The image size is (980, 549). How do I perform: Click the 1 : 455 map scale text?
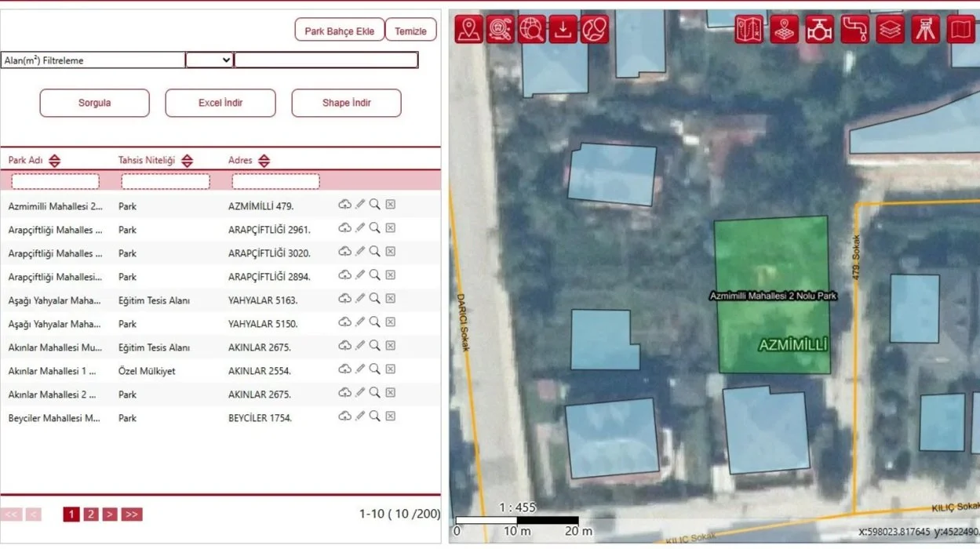[x=517, y=507]
